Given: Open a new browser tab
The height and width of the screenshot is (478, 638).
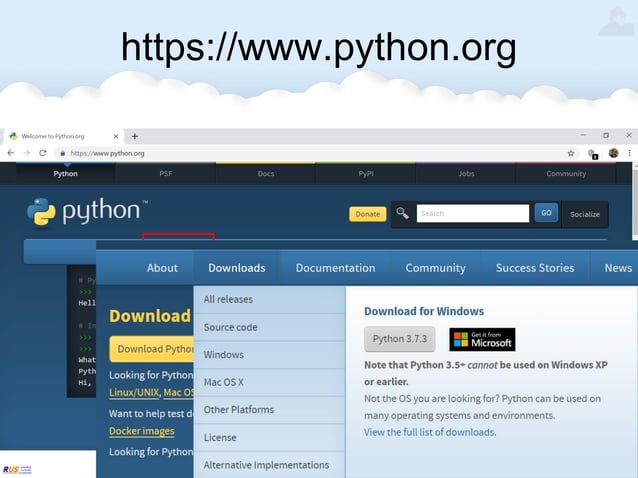Looking at the screenshot, I should (135, 136).
